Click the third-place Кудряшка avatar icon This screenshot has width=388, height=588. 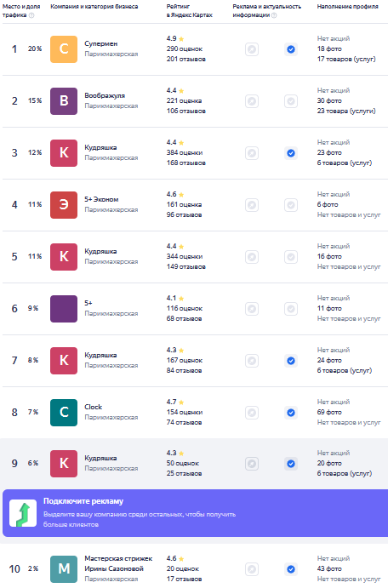64,153
